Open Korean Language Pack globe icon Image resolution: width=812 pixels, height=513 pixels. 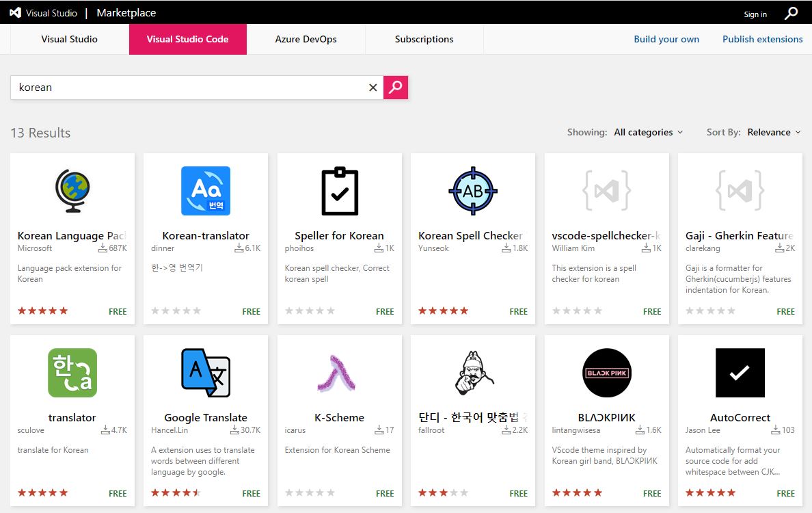72,191
